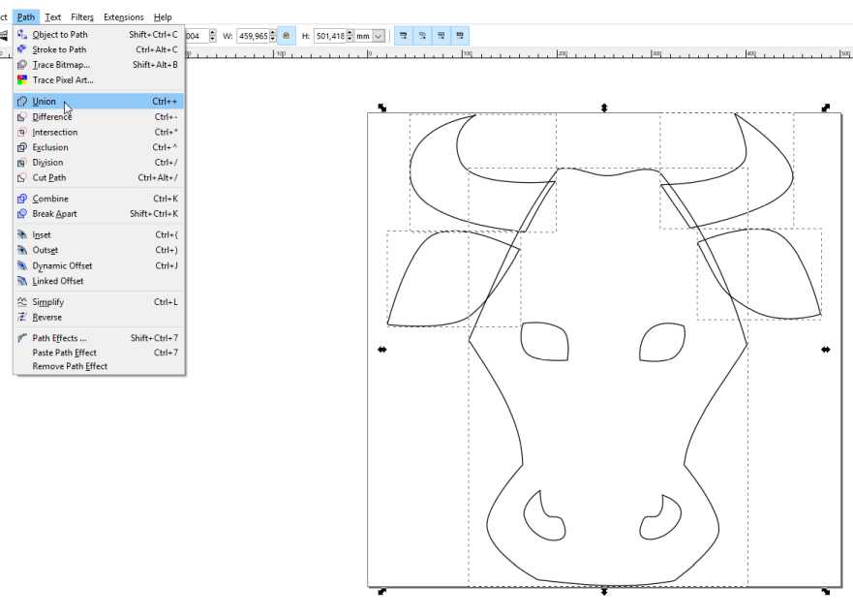Choose Break Apart menu entry
Screen dimensions: 853x616
(x=99, y=214)
